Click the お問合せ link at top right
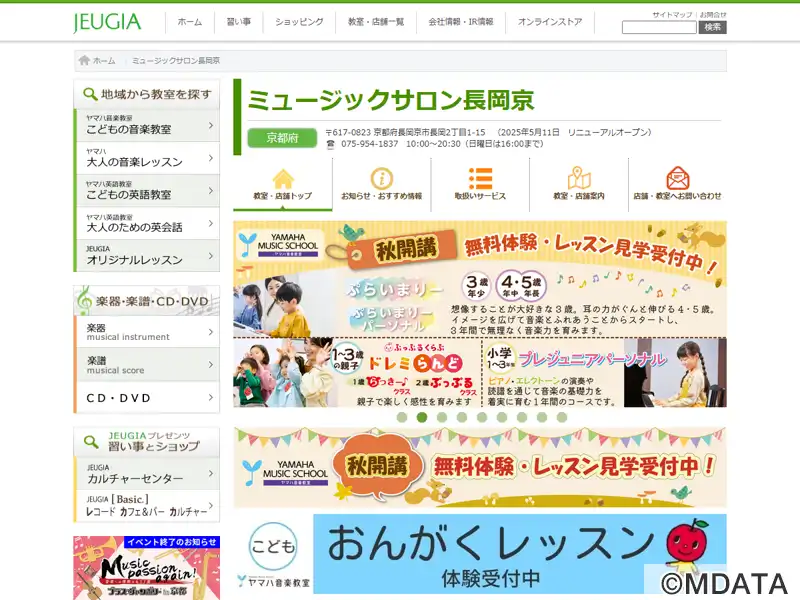 tap(713, 15)
